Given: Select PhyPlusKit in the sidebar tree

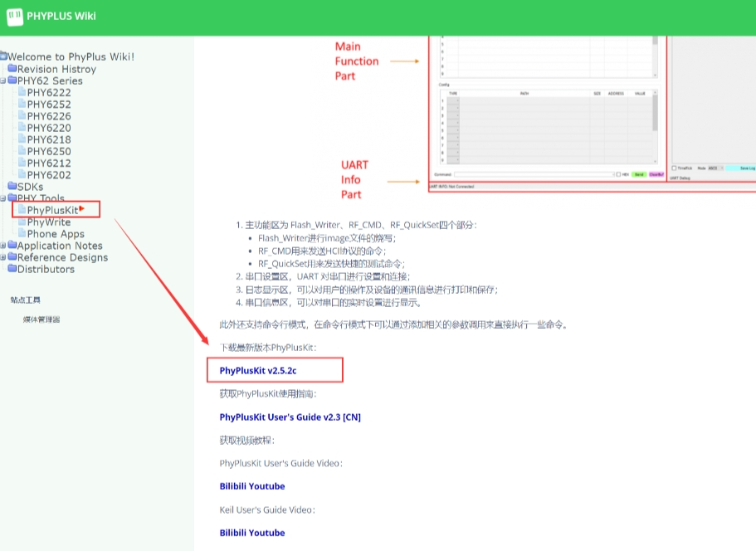Looking at the screenshot, I should (52, 210).
